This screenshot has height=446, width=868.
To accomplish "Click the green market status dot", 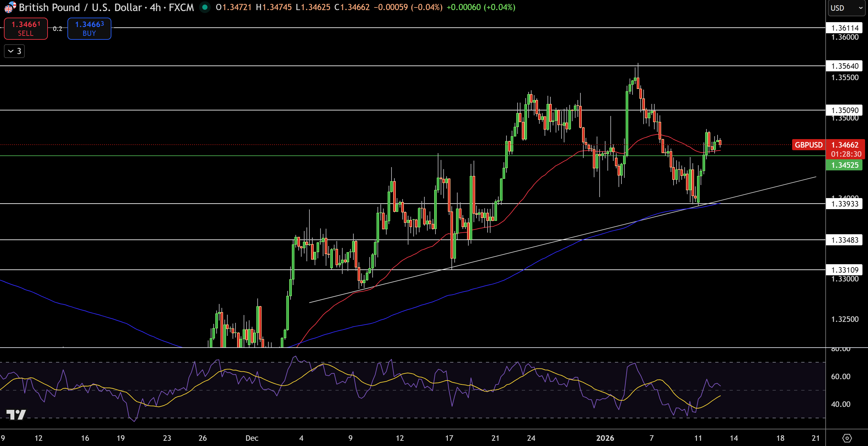I will tap(205, 7).
